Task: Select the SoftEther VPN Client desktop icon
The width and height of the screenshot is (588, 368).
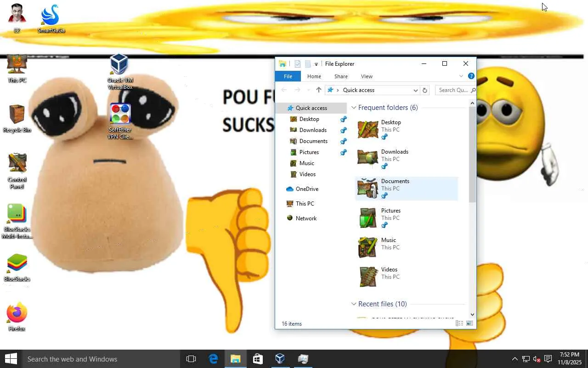Action: pyautogui.click(x=120, y=121)
